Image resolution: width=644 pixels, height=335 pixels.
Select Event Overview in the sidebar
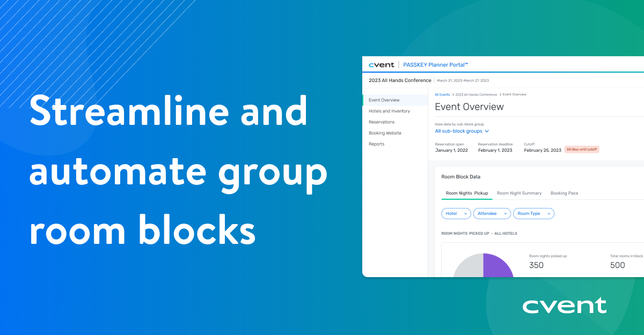tap(384, 100)
